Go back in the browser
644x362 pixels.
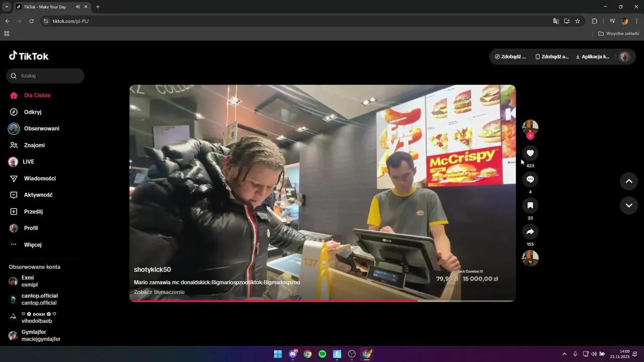click(x=7, y=21)
